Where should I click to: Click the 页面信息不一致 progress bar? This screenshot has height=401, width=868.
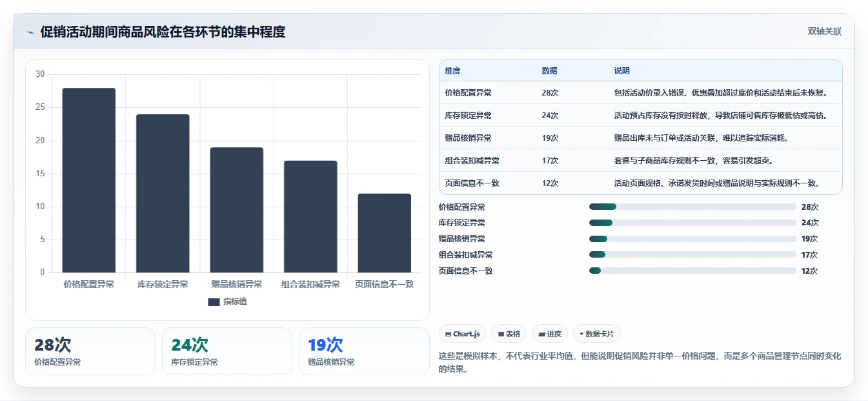pyautogui.click(x=692, y=271)
